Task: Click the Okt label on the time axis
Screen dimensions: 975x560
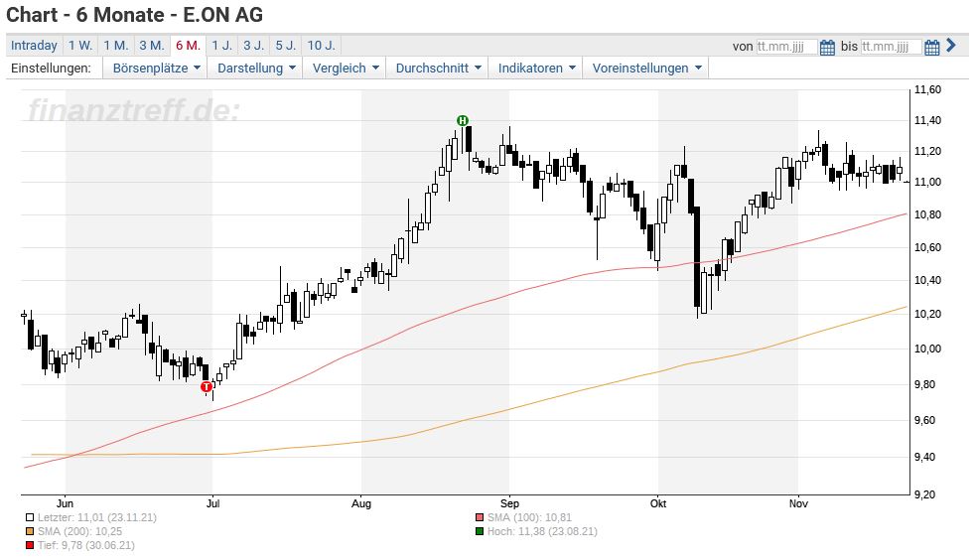Action: click(x=658, y=503)
